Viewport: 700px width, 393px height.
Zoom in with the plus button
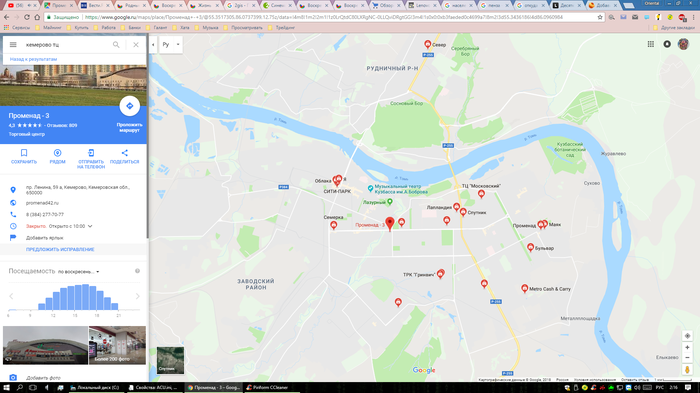[x=688, y=347]
